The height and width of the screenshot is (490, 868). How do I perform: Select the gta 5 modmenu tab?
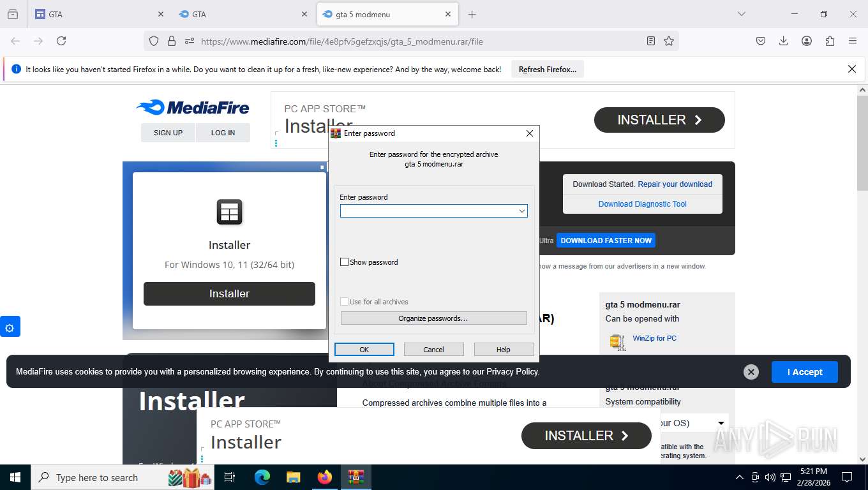[387, 14]
